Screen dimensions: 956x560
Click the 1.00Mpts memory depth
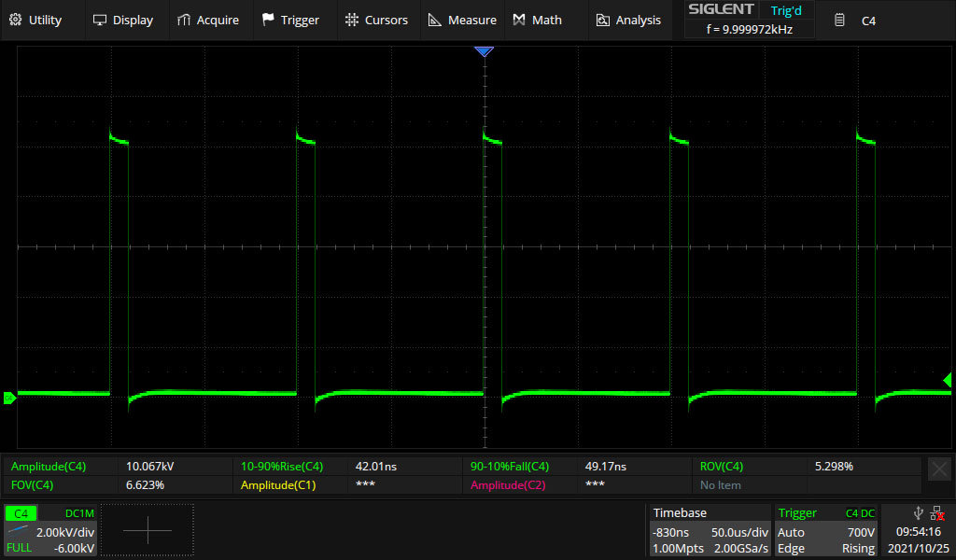(678, 549)
